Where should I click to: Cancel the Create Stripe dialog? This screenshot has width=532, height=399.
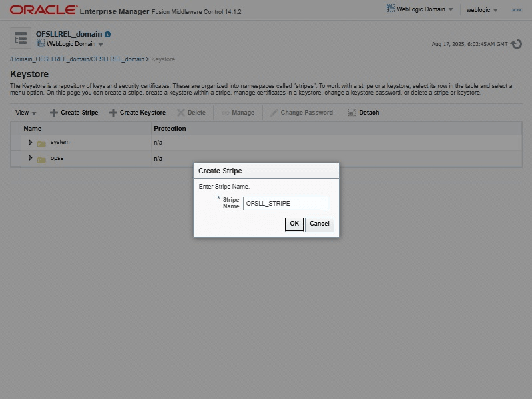click(320, 224)
